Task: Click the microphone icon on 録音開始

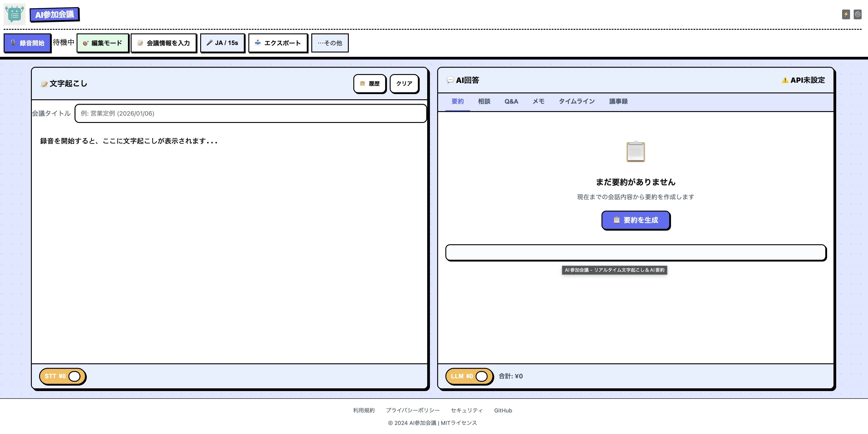Action: [x=13, y=43]
